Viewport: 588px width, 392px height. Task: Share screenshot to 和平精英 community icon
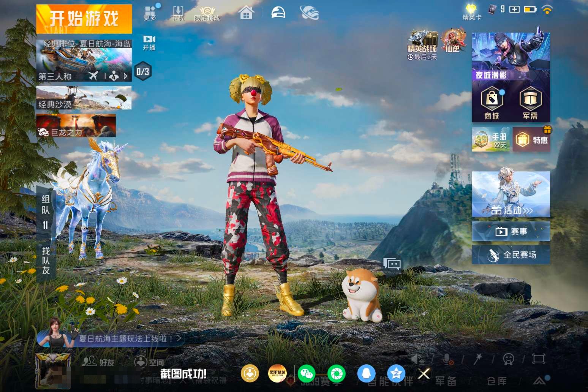[277, 373]
